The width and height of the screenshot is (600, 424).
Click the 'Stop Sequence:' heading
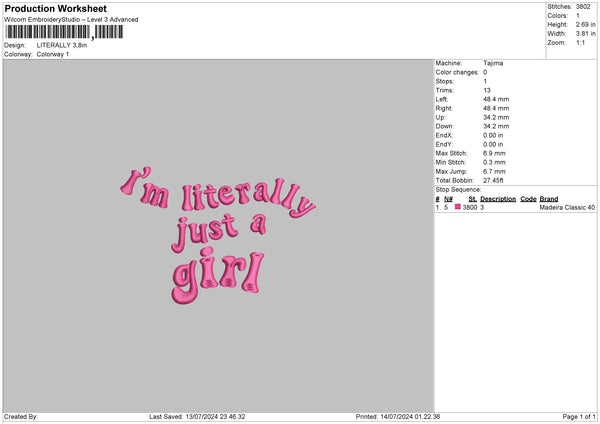pos(458,189)
